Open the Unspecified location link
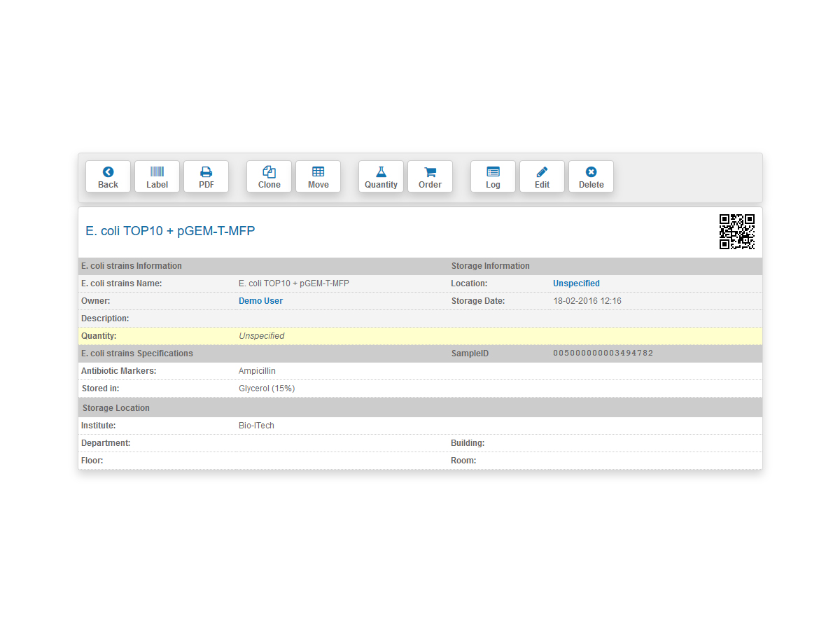The height and width of the screenshot is (630, 840). [576, 283]
